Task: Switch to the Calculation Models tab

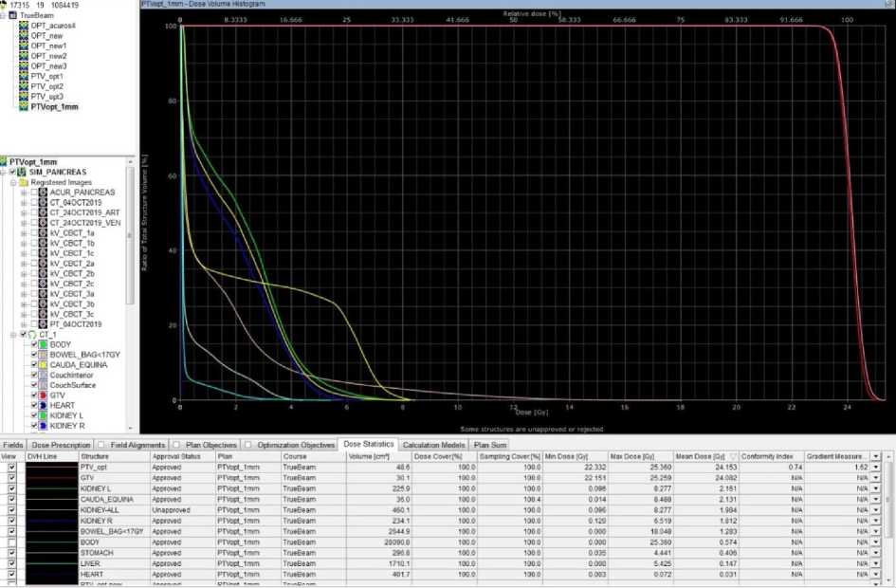Action: pyautogui.click(x=433, y=444)
